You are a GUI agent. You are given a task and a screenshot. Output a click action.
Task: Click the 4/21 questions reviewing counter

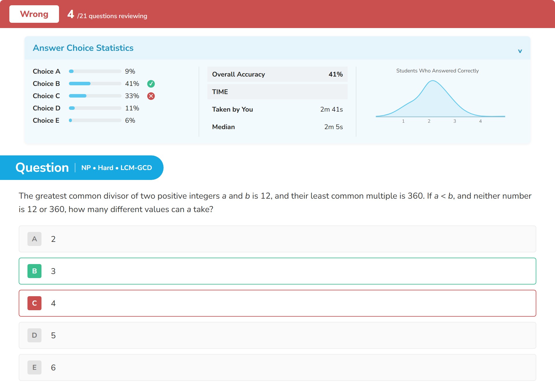pyautogui.click(x=107, y=14)
